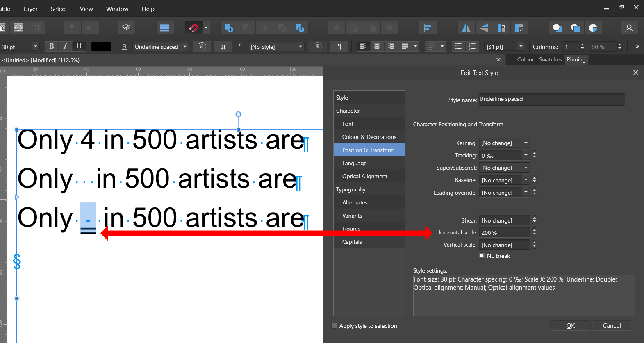Click the Flip Horizontal icon
Screen dimensions: 644x343
[466, 28]
